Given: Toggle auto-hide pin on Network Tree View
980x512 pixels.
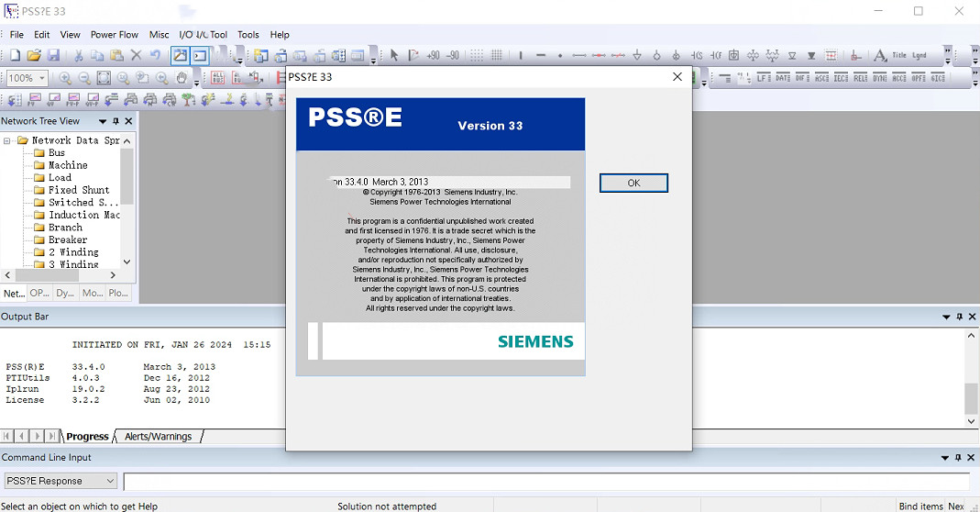Looking at the screenshot, I should pyautogui.click(x=116, y=121).
